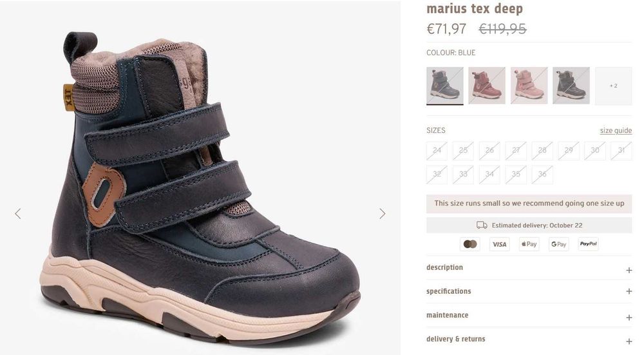Show the +2 more colours
The height and width of the screenshot is (355, 644).
(613, 86)
